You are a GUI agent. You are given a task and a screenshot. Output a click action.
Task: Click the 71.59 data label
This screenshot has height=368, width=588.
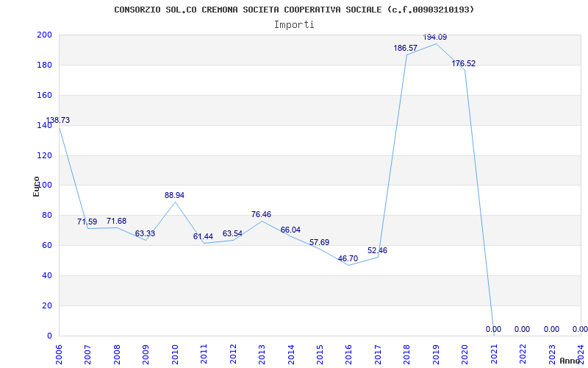point(87,222)
